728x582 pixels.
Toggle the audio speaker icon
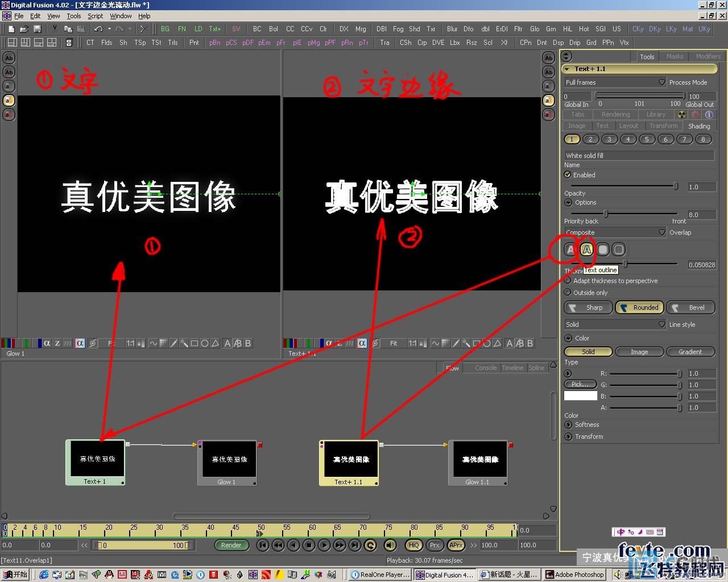[390, 545]
